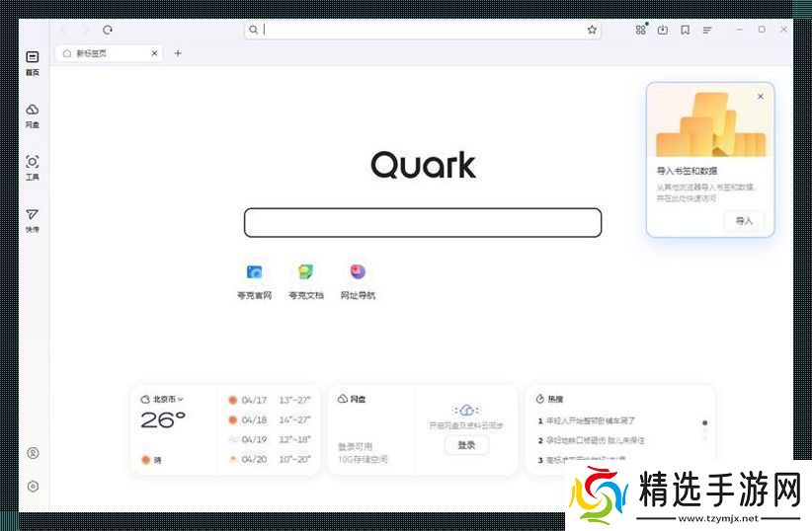This screenshot has height=531, width=812.
Task: Open the 夸克官网 shortcut
Action: tap(254, 281)
